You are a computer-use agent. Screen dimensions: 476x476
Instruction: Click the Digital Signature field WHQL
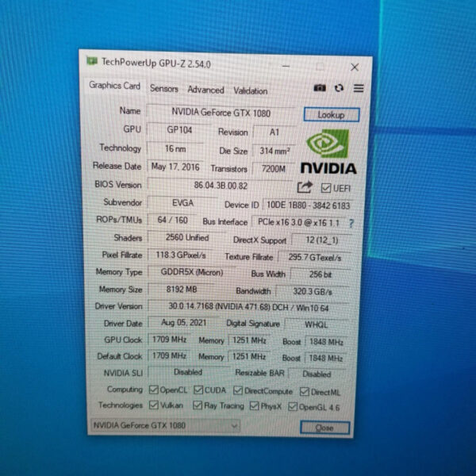(316, 324)
